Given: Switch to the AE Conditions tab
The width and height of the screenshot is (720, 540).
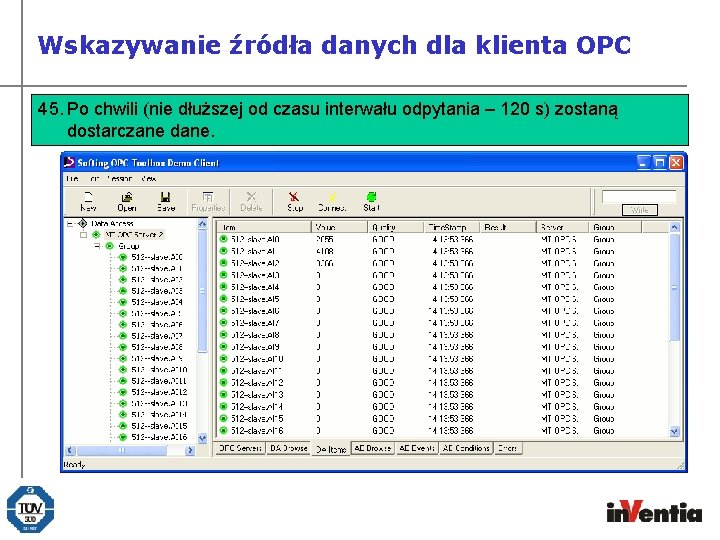Looking at the screenshot, I should click(x=466, y=448).
